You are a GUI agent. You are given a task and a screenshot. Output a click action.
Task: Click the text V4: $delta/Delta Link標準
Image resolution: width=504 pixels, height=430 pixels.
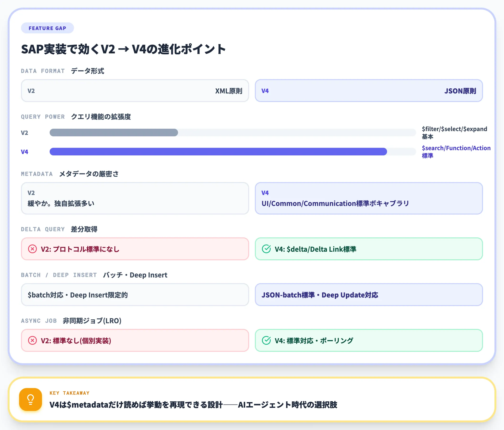coord(315,249)
